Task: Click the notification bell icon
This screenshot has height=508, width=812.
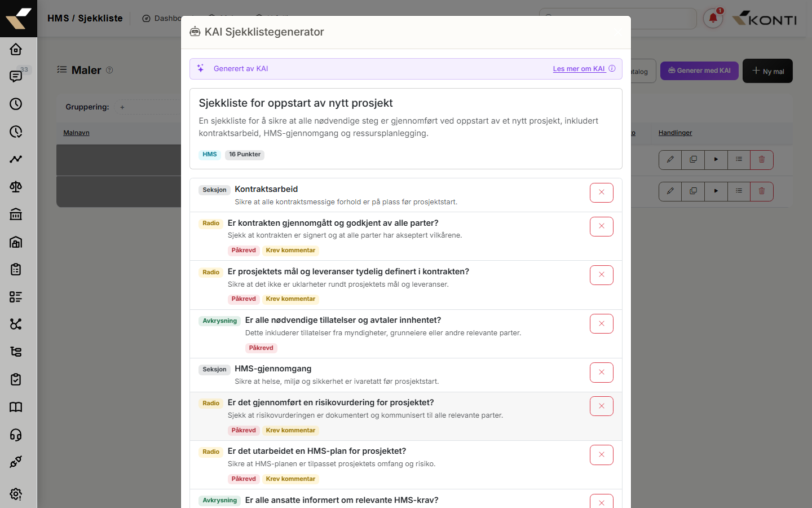Action: [x=713, y=18]
